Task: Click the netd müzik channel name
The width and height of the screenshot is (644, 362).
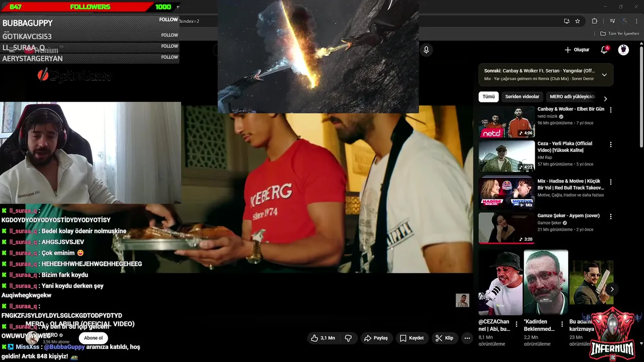Action: [547, 116]
